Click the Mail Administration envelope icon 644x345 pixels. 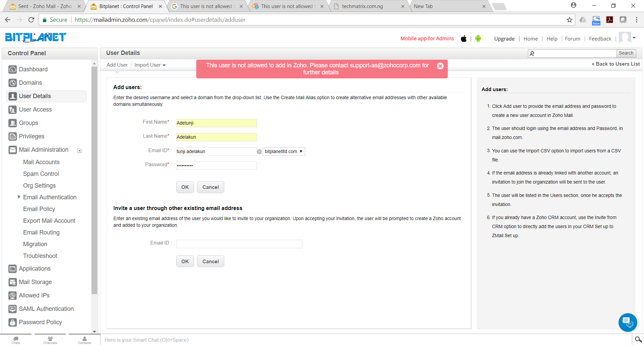tap(12, 150)
